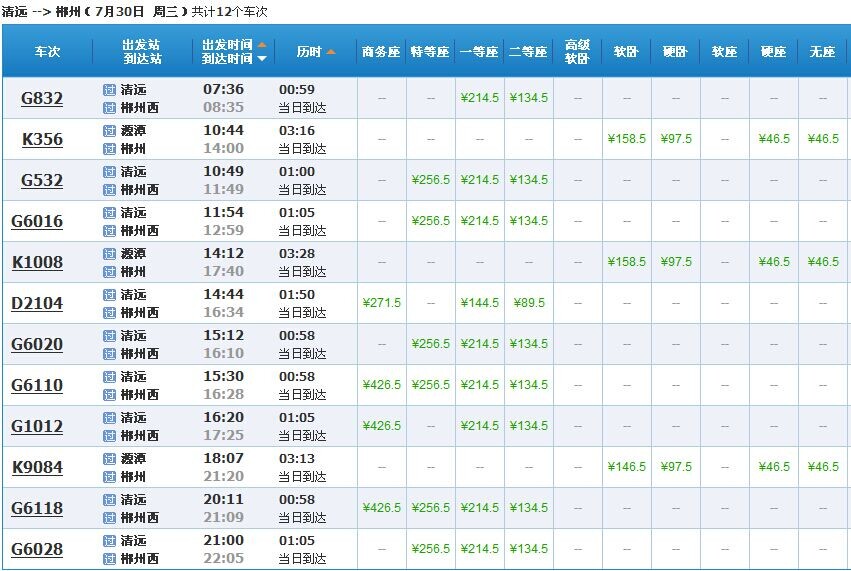Open train D2104 details link
Screen dimensions: 851x571
tap(37, 303)
